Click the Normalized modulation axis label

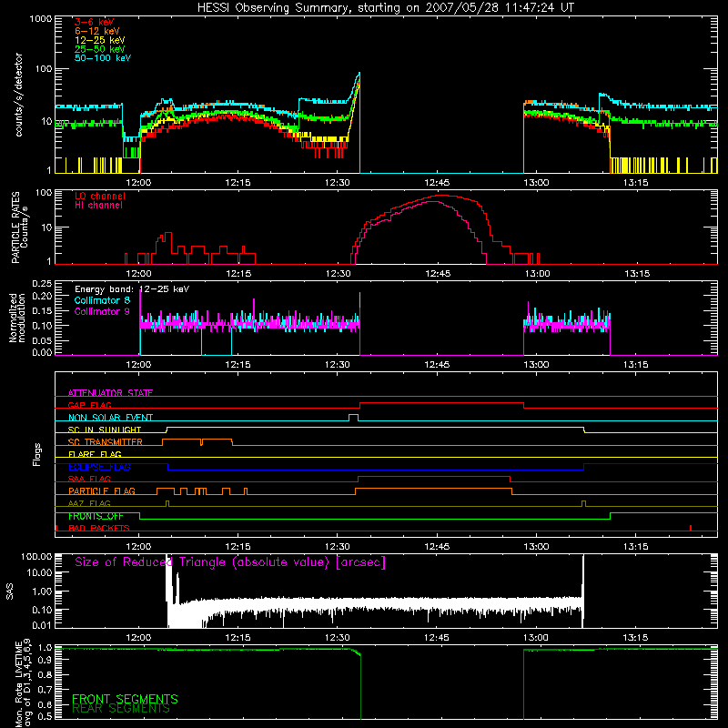point(17,318)
